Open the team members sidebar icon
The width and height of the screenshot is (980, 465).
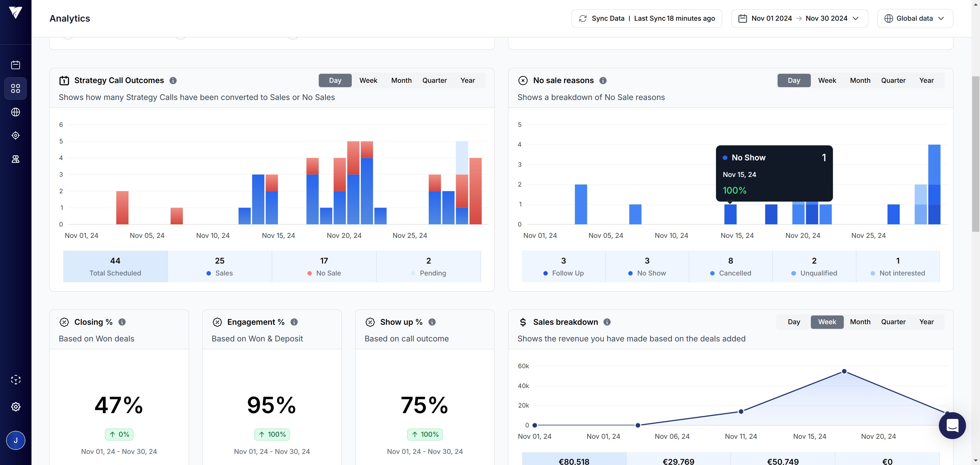(x=15, y=159)
